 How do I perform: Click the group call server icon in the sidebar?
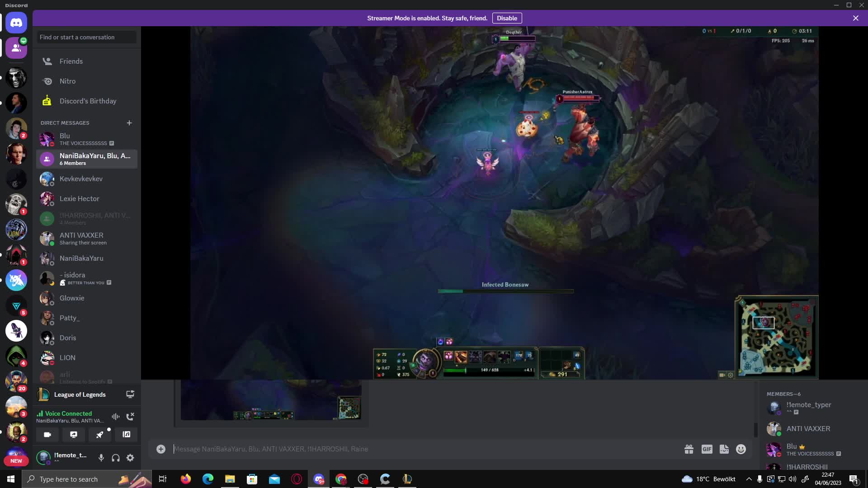[16, 48]
